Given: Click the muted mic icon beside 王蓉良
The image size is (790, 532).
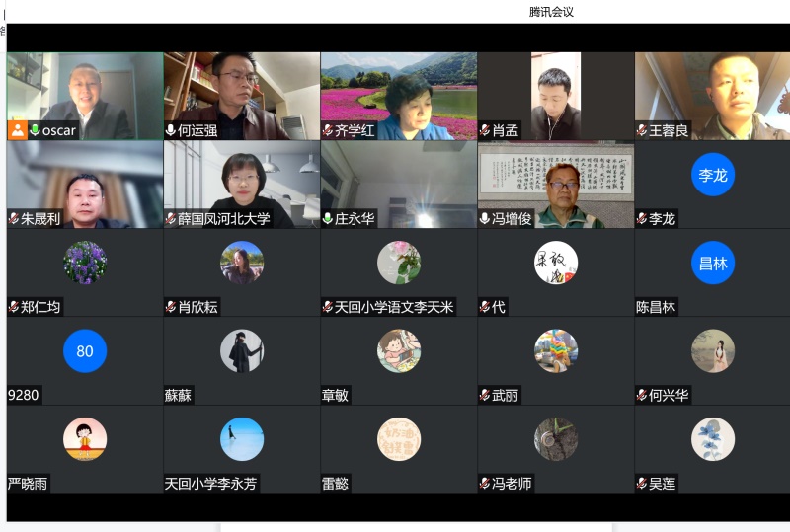Looking at the screenshot, I should point(642,130).
